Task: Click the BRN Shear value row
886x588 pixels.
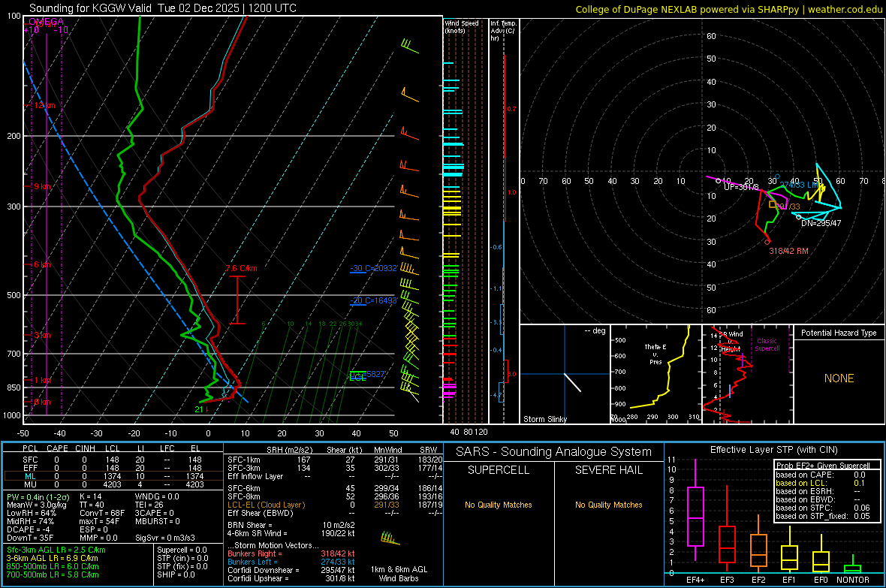Action: pyautogui.click(x=291, y=525)
